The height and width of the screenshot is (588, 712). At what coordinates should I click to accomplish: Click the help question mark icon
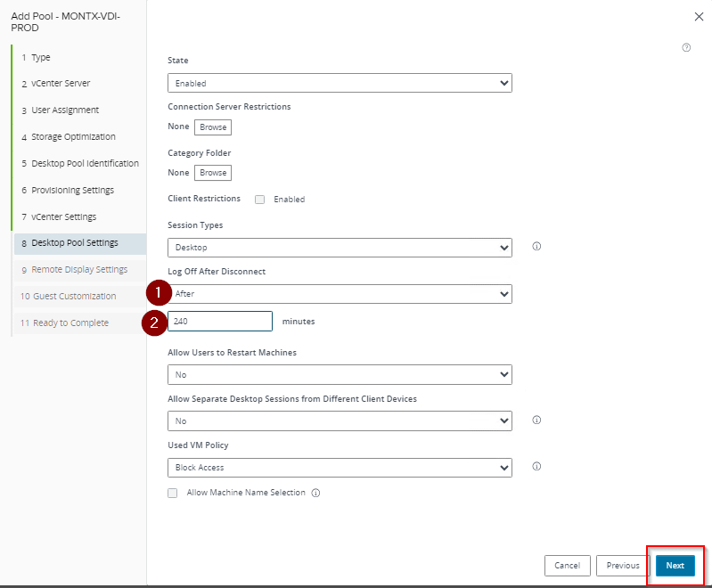coord(686,48)
